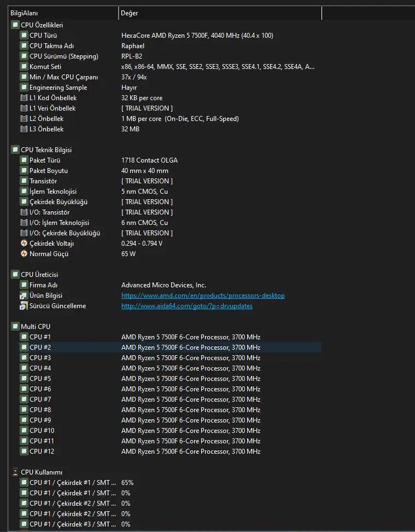The height and width of the screenshot is (532, 415).
Task: Select the Raphael value
Action: (133, 46)
